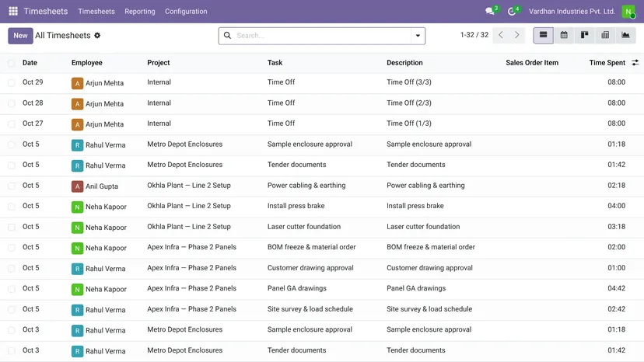
Task: Open the apps grid menu
Action: tap(13, 11)
